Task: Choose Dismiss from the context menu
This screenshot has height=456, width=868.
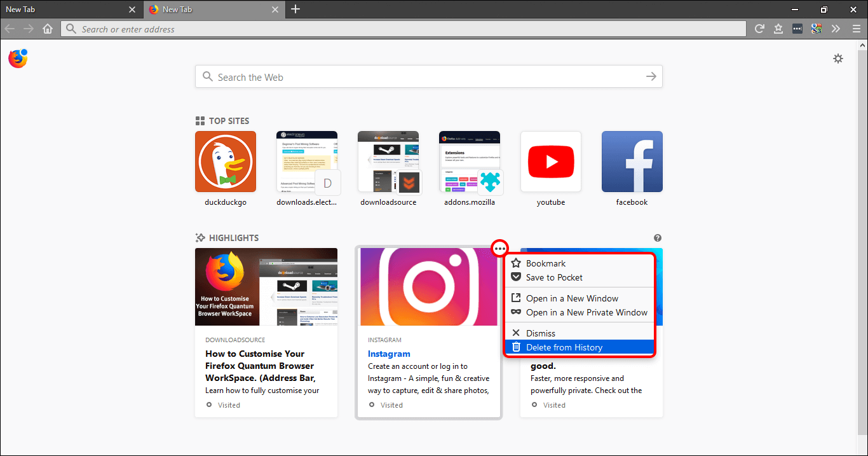Action: [580, 333]
